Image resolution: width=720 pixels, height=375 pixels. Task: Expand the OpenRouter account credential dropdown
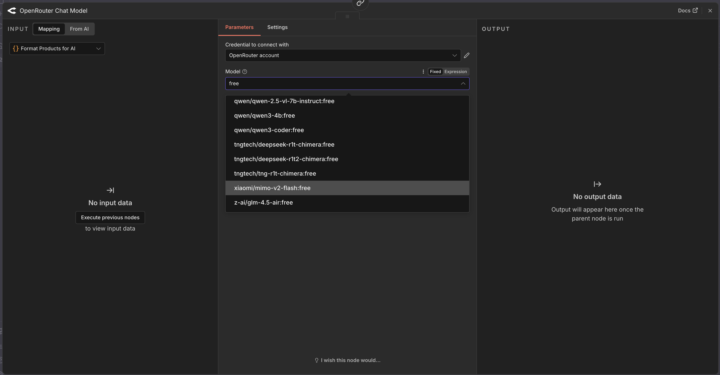(343, 56)
